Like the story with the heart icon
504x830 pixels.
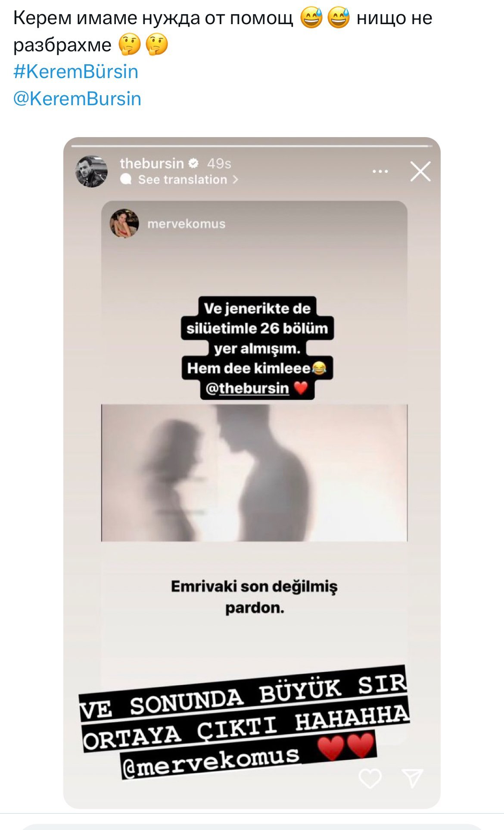coord(370,778)
